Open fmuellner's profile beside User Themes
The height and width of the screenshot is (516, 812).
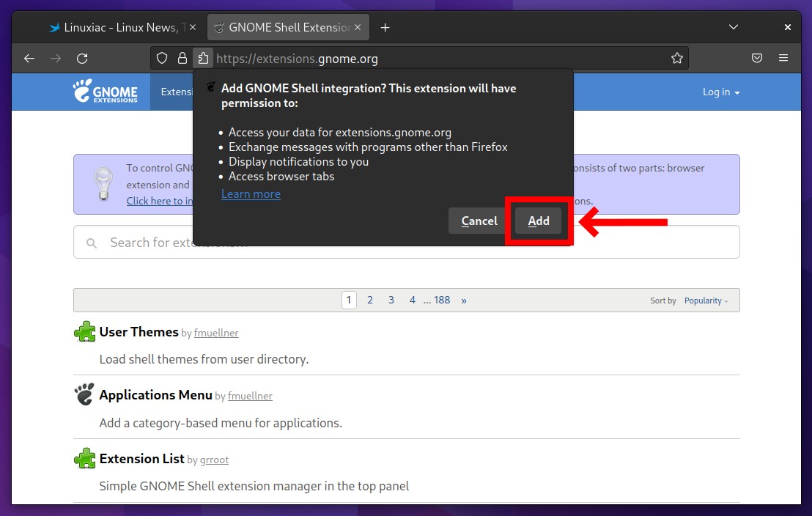(x=216, y=333)
